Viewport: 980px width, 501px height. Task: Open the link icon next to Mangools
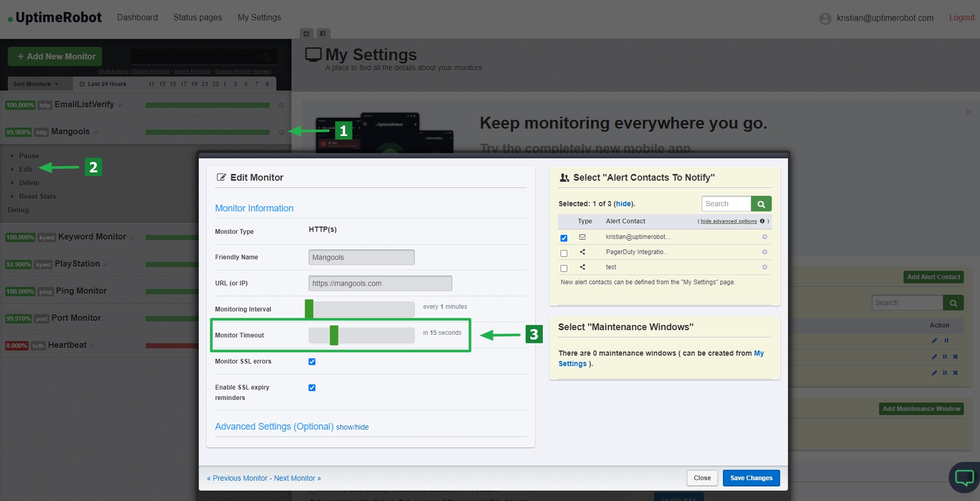pos(96,132)
